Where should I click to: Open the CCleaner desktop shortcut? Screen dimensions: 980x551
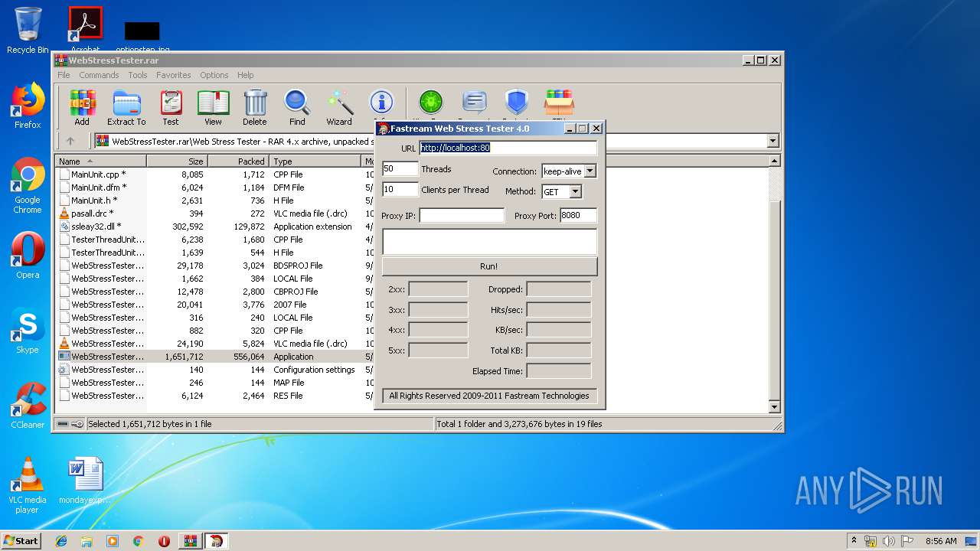coord(28,406)
